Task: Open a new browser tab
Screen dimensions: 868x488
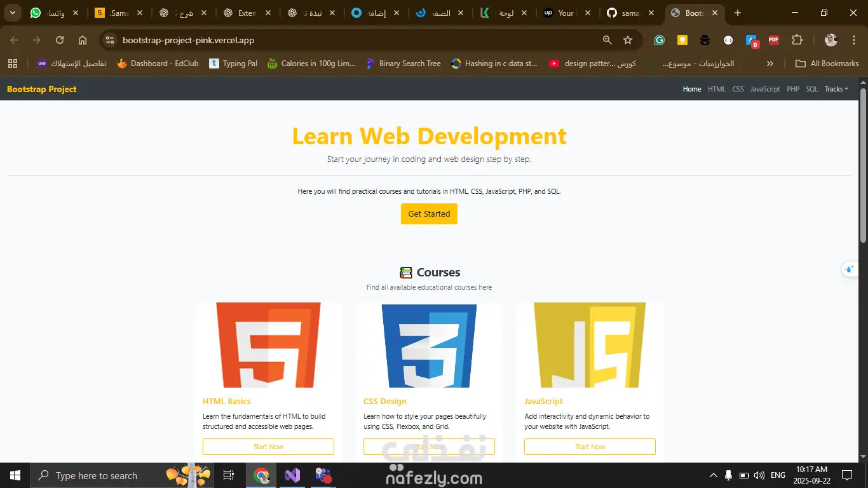Action: [x=737, y=13]
